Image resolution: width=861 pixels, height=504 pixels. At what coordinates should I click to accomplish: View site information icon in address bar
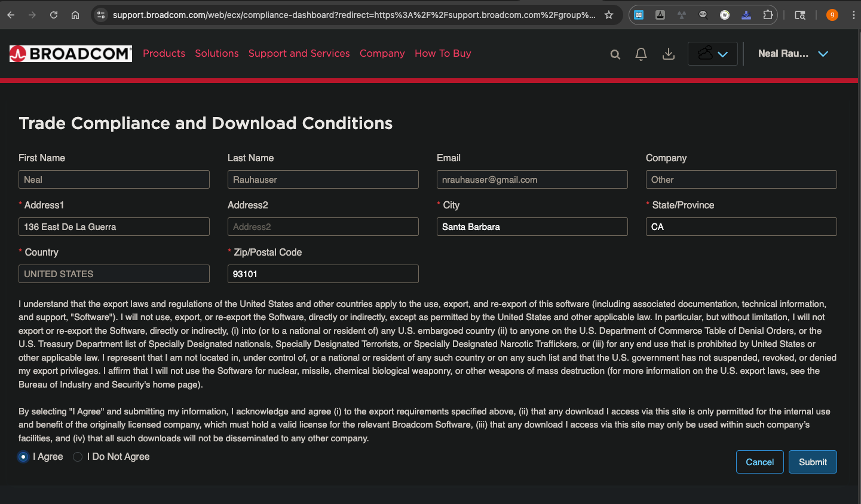(101, 15)
